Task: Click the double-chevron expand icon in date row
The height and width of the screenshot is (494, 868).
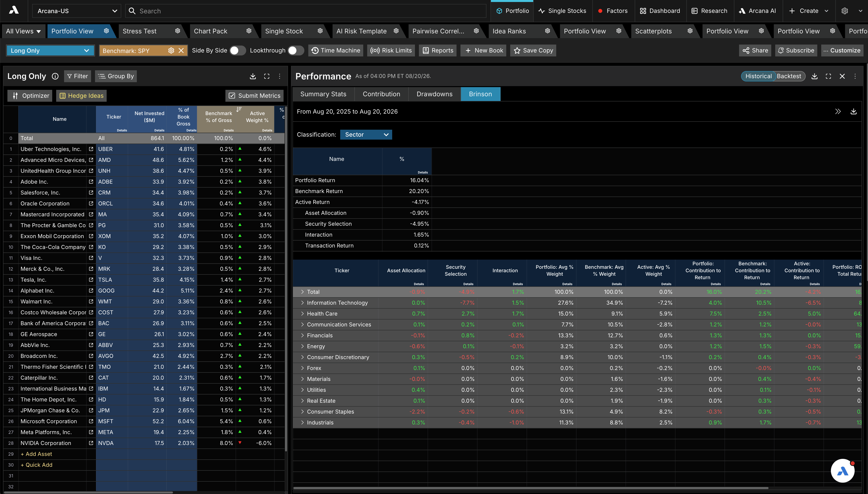Action: [838, 112]
